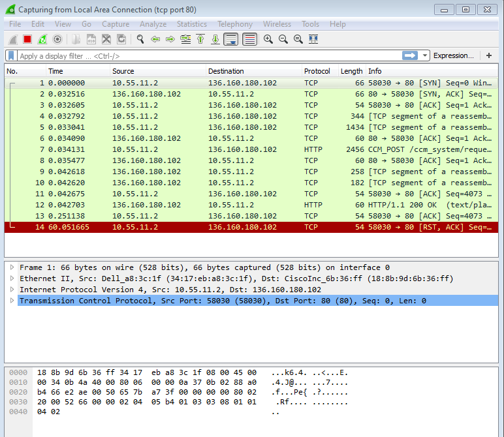Click the Resize columns to content icon

coord(313,39)
